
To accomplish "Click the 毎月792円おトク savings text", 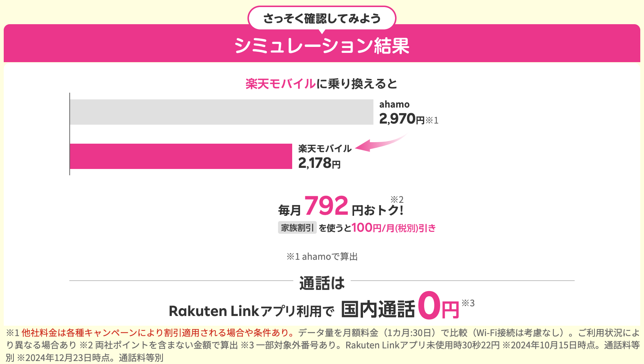I will pyautogui.click(x=341, y=206).
